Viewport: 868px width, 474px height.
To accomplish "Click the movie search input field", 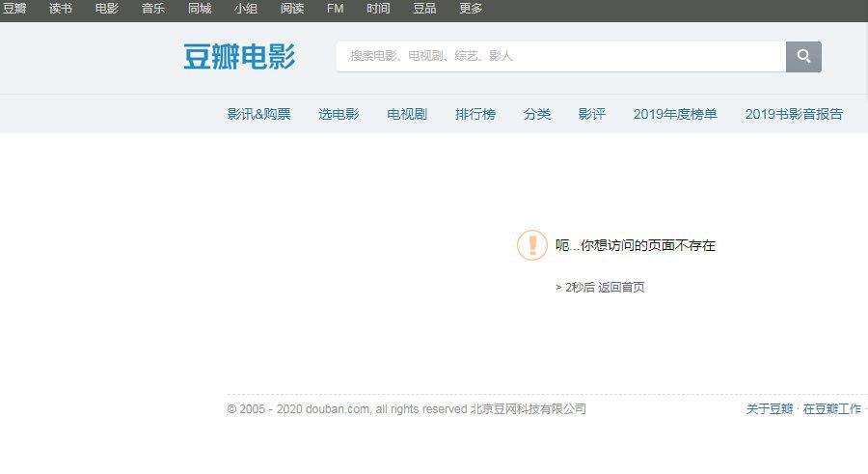I will coord(560,56).
